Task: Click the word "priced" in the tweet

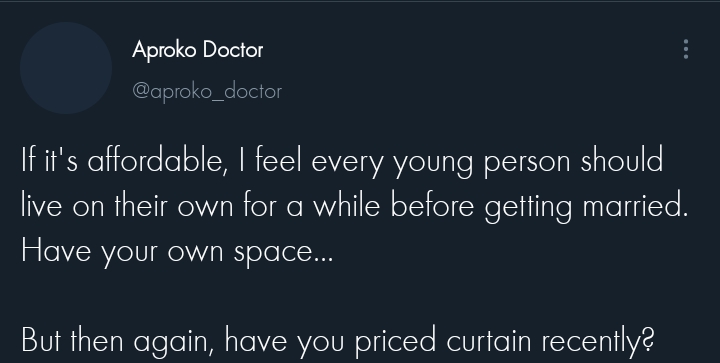Action: (395, 342)
